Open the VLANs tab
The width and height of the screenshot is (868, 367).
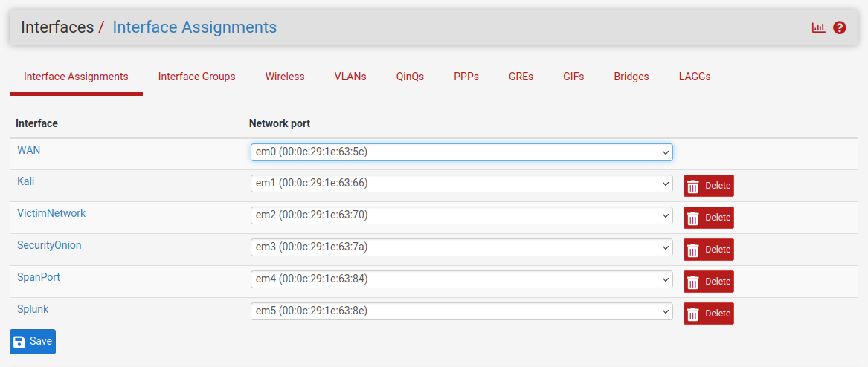(350, 77)
